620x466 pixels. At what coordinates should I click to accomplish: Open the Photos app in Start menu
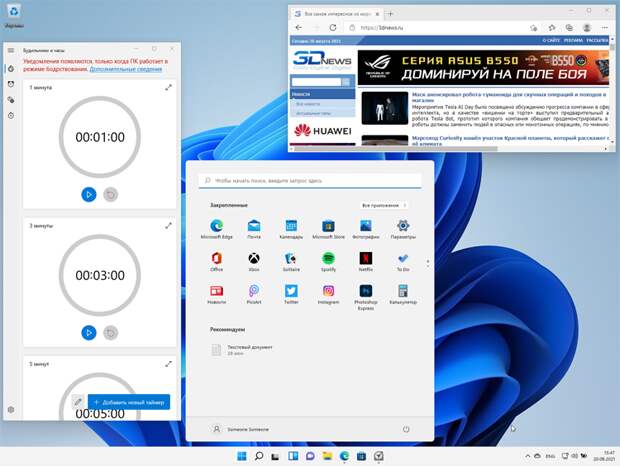tap(366, 229)
